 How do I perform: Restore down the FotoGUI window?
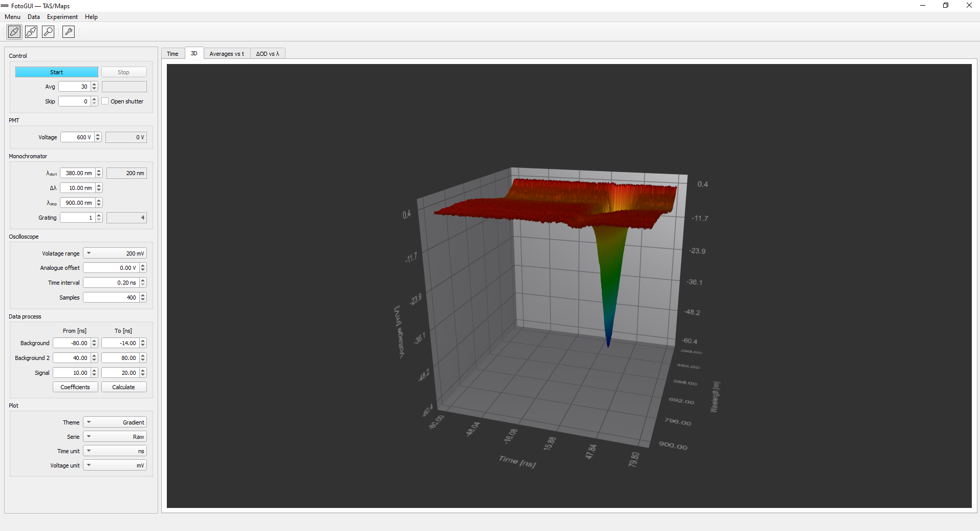[946, 6]
